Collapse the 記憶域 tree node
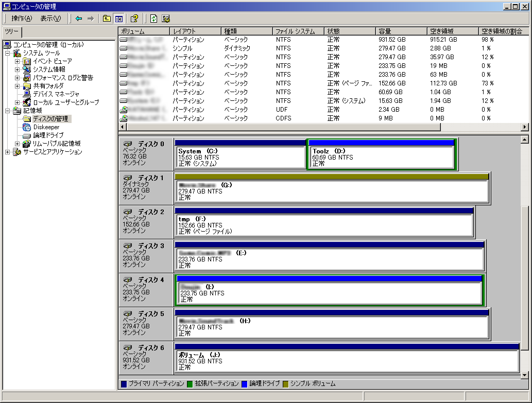This screenshot has height=403, width=532. point(7,111)
